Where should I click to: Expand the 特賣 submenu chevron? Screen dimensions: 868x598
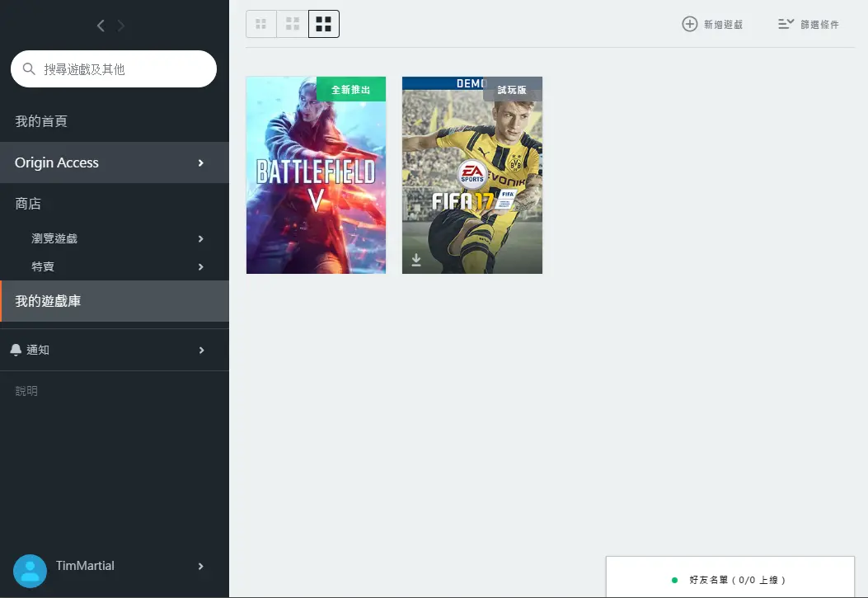pyautogui.click(x=201, y=267)
